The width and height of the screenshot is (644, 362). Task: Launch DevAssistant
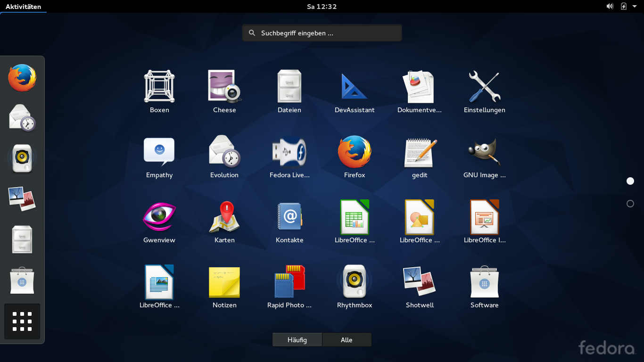tap(355, 87)
